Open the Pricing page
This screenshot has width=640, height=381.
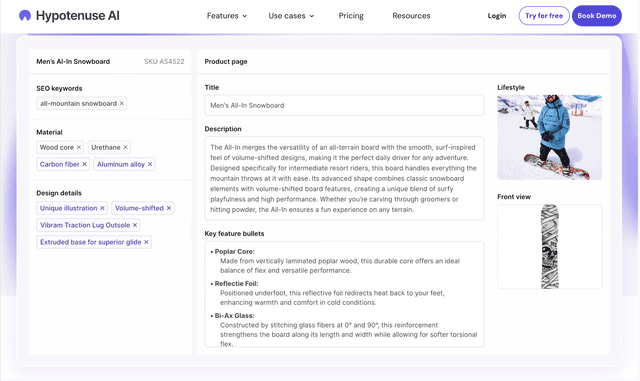(351, 16)
